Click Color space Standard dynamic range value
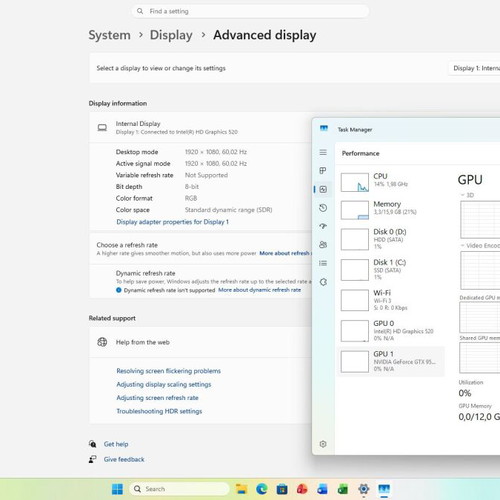 (228, 210)
